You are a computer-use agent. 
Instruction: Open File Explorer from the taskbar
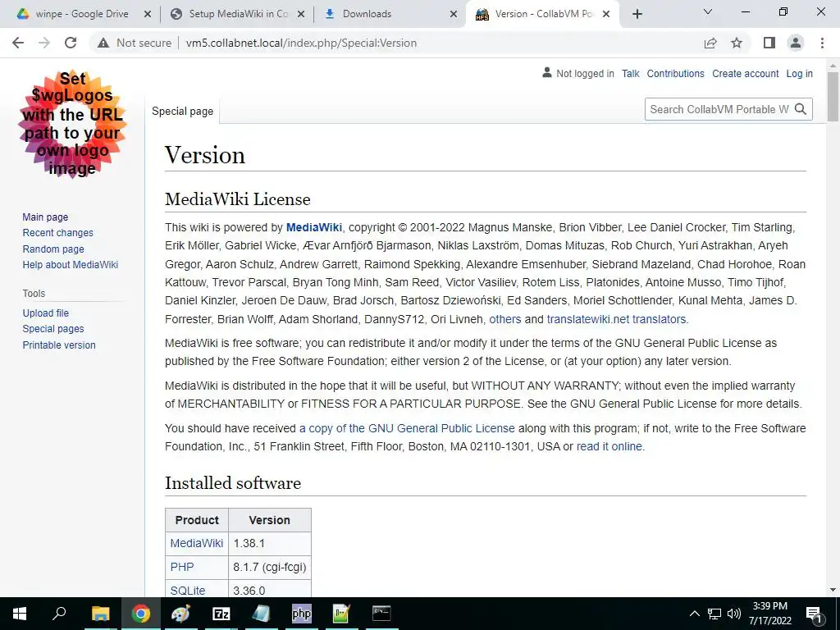[x=100, y=614]
